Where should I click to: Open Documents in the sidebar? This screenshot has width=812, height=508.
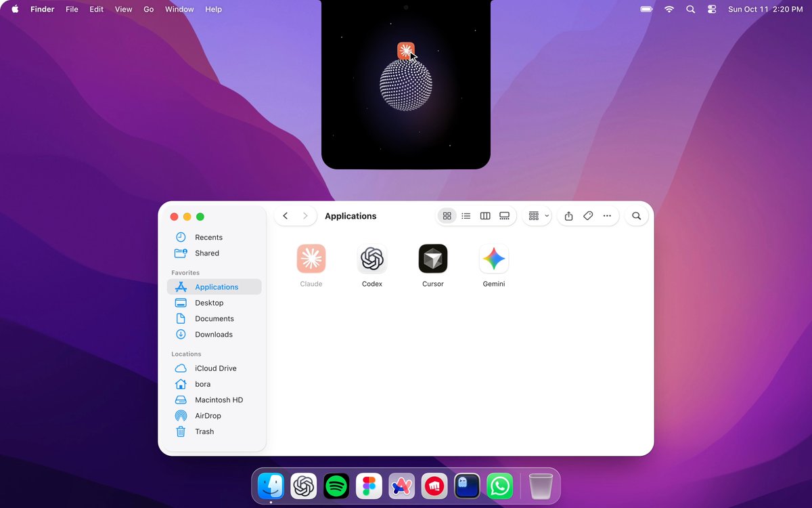pyautogui.click(x=214, y=318)
